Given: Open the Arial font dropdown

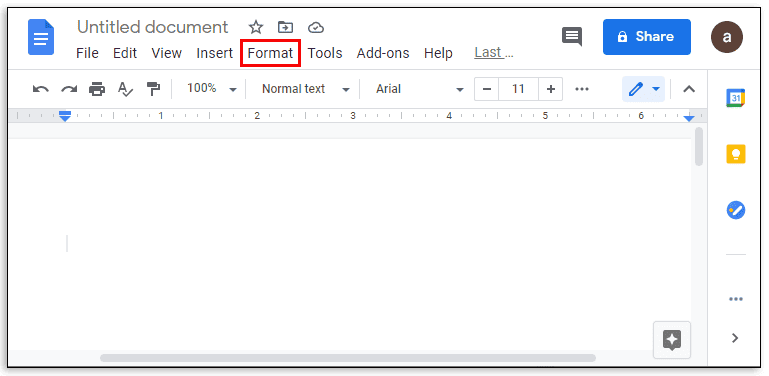Looking at the screenshot, I should (419, 89).
